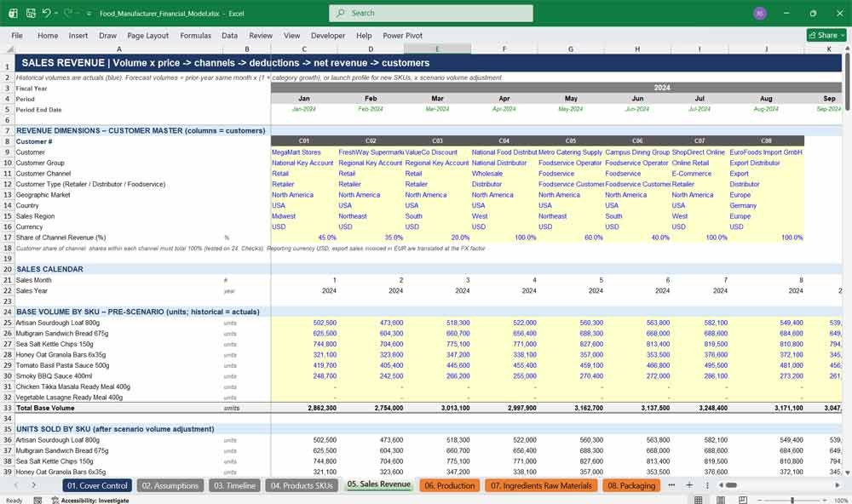
Task: Click 'Total Base Volume' row label
Action: (x=45, y=408)
